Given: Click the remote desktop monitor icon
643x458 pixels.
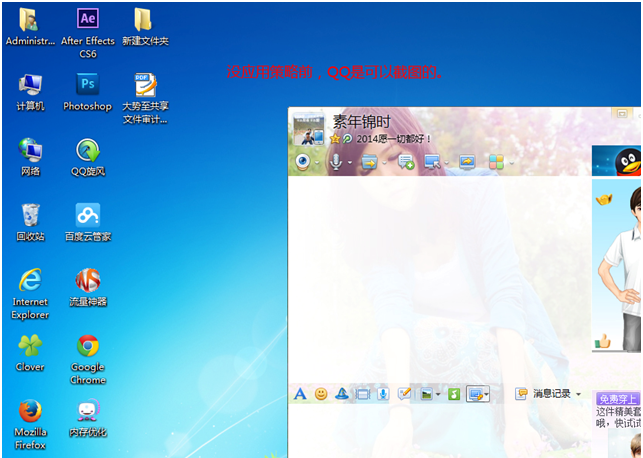Looking at the screenshot, I should tap(431, 161).
